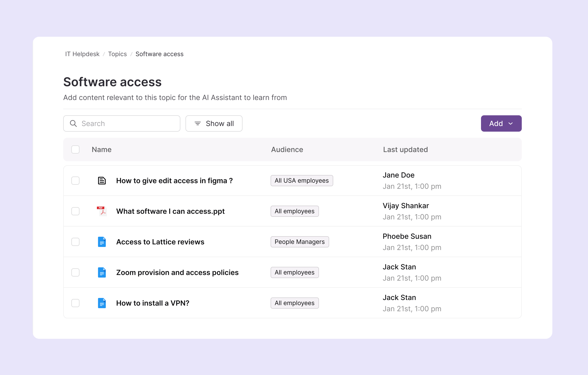
Task: Click the People Managers audience badge
Action: (x=300, y=242)
